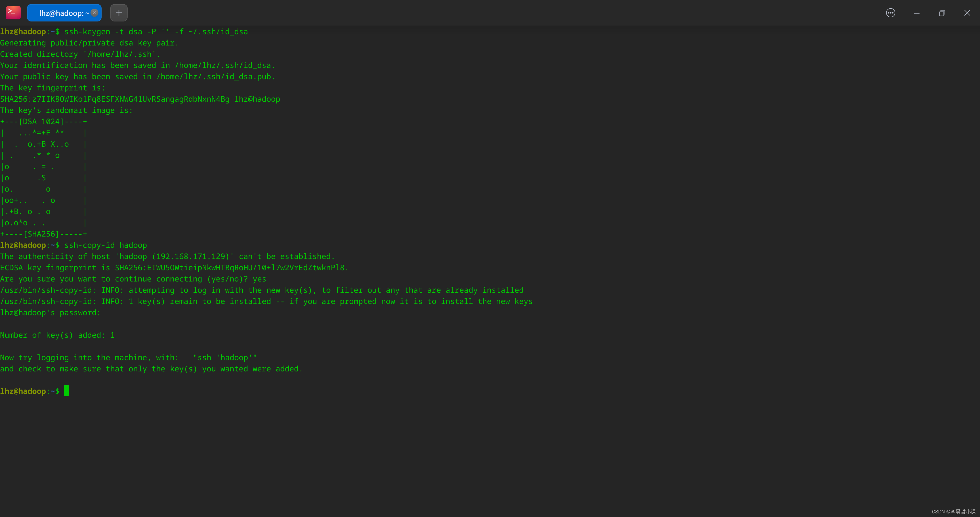Restore the terminal window size

click(x=942, y=13)
